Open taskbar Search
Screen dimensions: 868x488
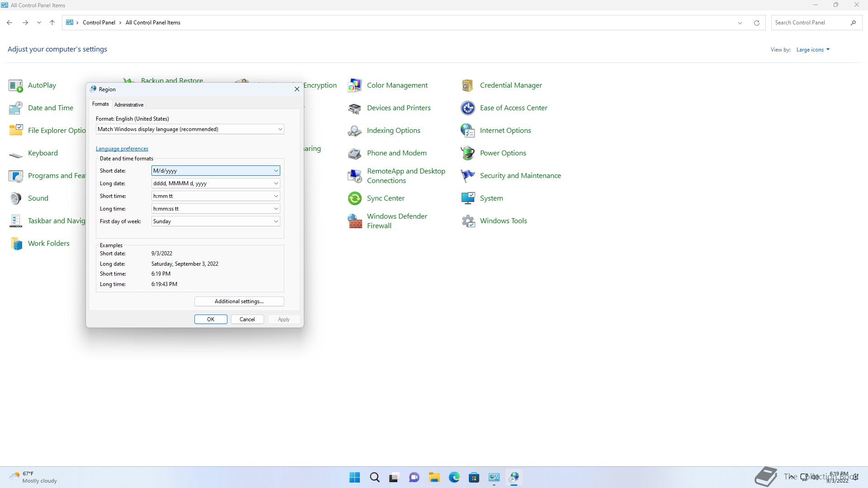[375, 477]
